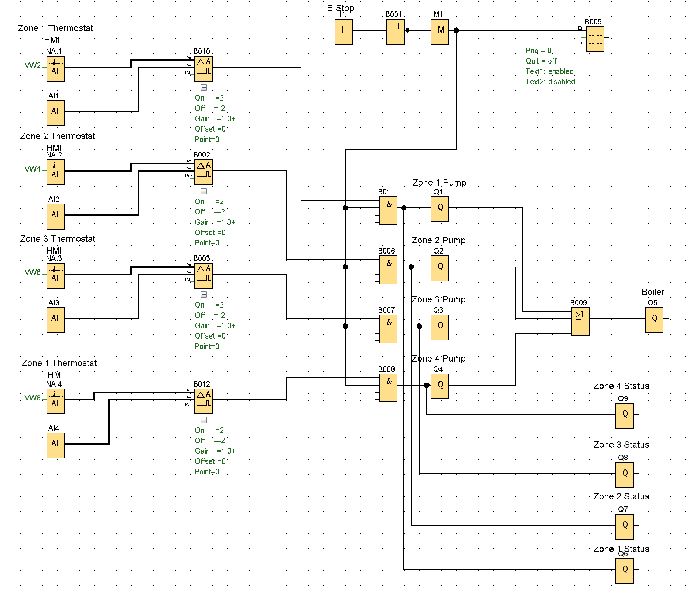700x597 pixels.
Task: Expand parameters below block B003
Action: (204, 295)
